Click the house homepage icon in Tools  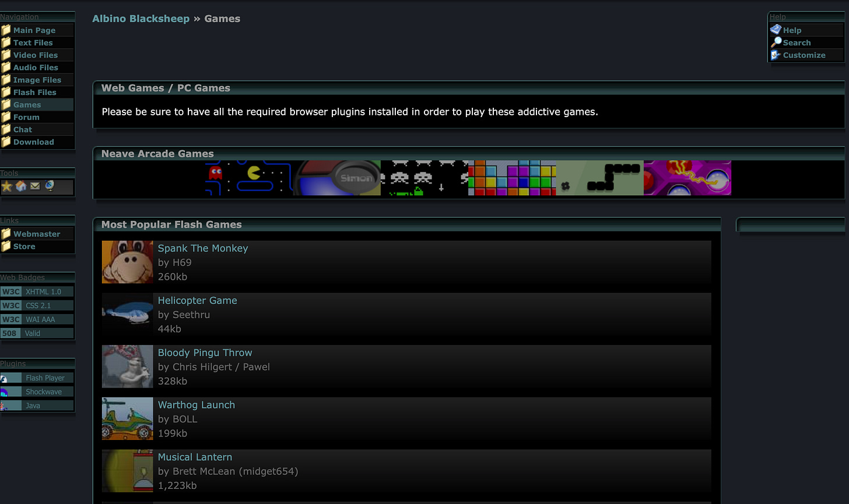click(x=21, y=186)
